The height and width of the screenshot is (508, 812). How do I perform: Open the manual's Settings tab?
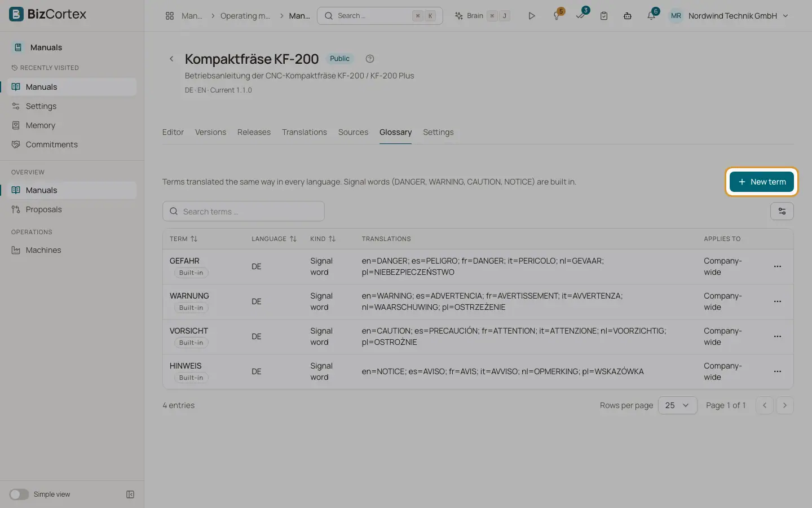point(438,132)
